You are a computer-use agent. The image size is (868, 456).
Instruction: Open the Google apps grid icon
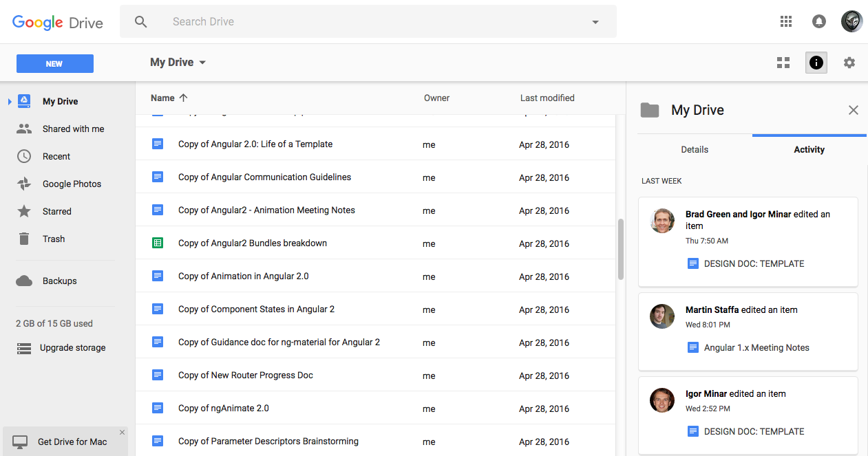pyautogui.click(x=786, y=21)
